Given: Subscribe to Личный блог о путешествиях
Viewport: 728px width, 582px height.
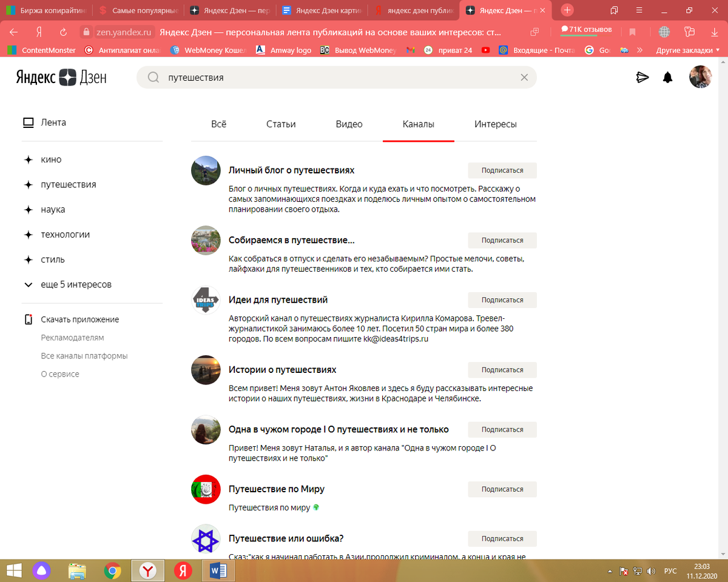Looking at the screenshot, I should pos(502,170).
